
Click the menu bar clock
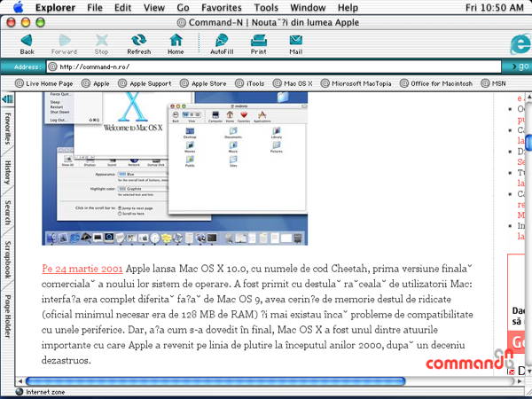coord(494,7)
